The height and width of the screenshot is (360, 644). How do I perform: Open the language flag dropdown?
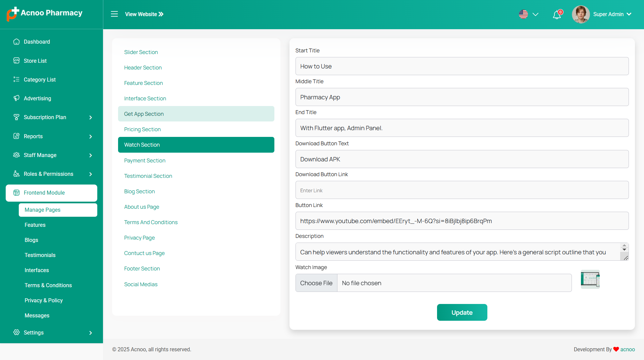[528, 14]
